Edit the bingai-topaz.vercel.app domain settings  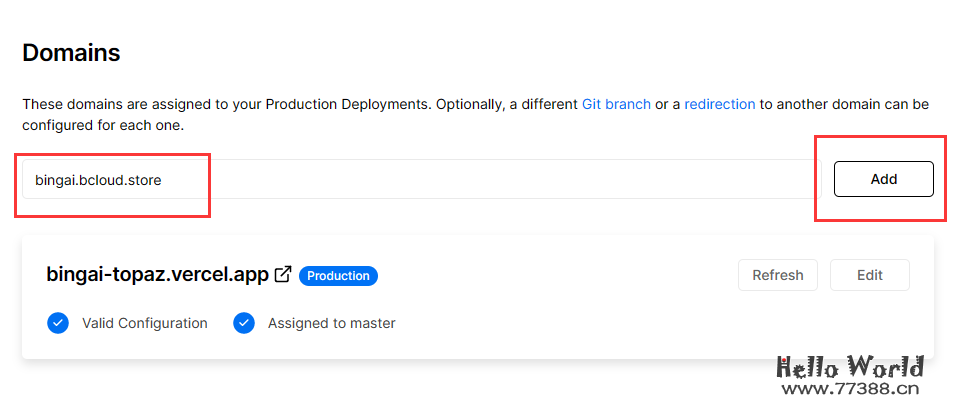click(x=869, y=275)
